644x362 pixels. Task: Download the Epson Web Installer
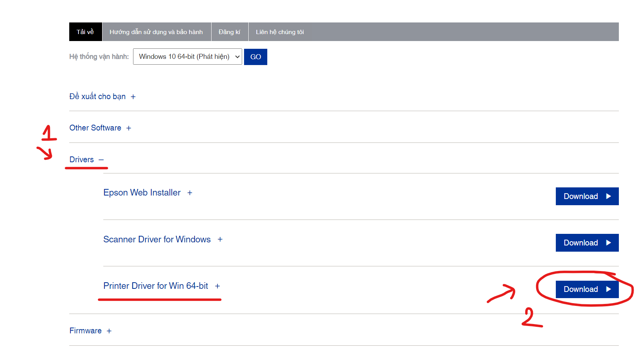(x=587, y=196)
